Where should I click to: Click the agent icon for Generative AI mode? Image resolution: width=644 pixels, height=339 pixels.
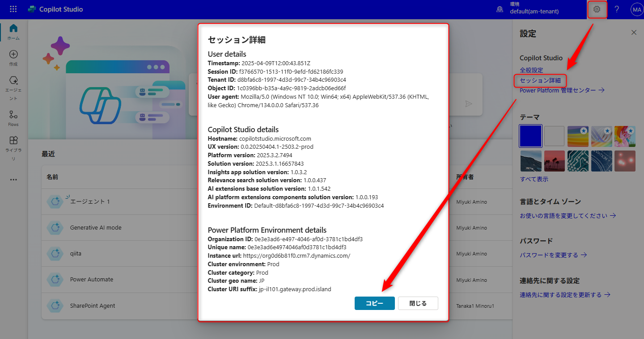[x=55, y=227]
